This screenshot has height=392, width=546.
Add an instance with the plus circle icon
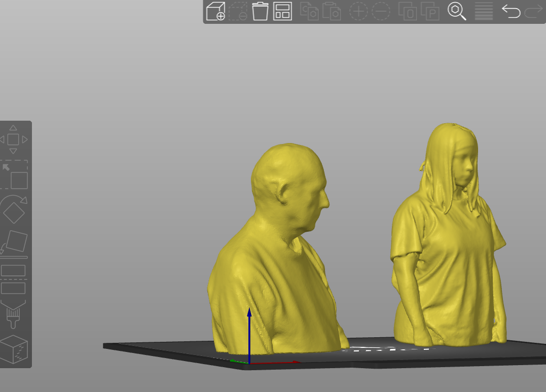[x=358, y=11]
